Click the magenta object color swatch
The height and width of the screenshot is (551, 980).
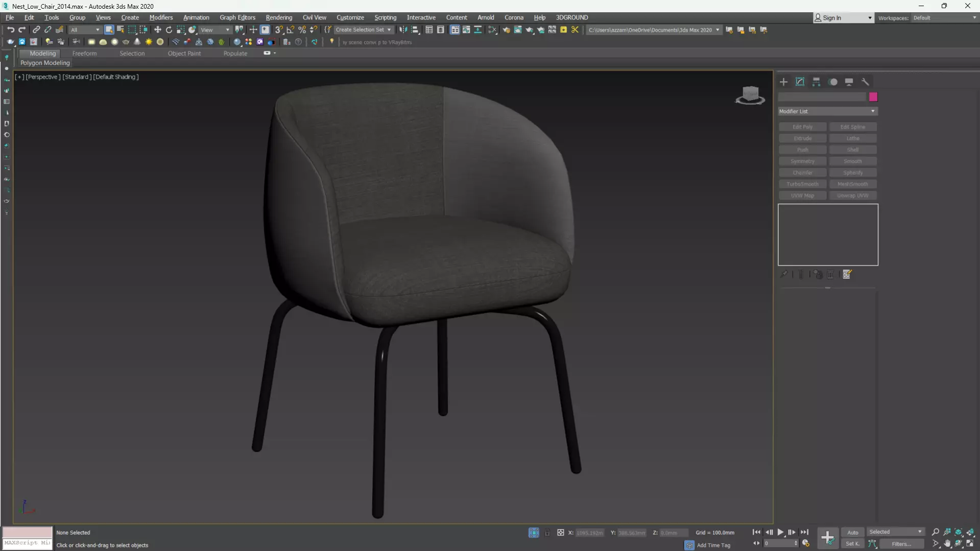[x=873, y=97]
